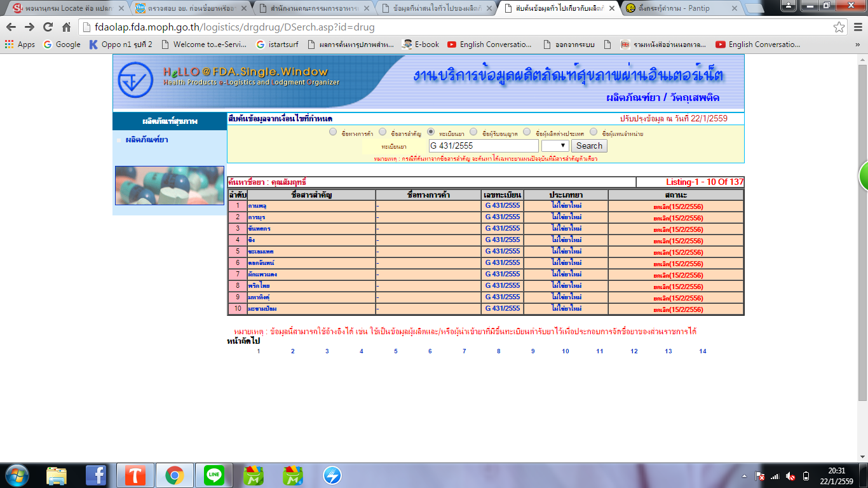Click the Chrome reload page icon

48,27
